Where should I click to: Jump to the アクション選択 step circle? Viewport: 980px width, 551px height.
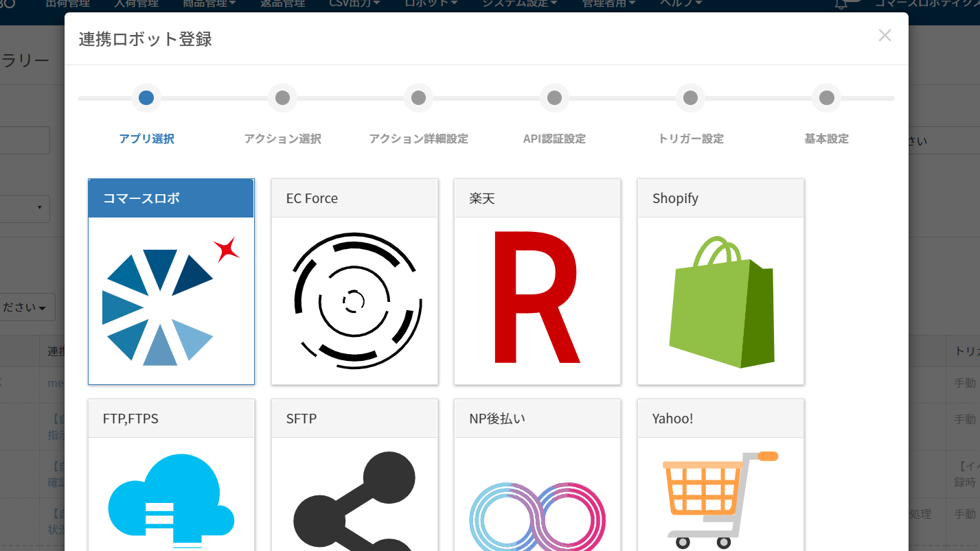coord(282,98)
